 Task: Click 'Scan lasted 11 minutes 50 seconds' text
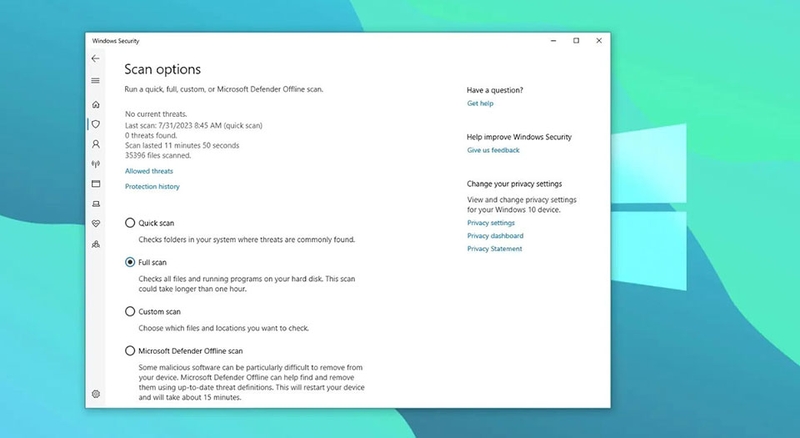(x=182, y=145)
